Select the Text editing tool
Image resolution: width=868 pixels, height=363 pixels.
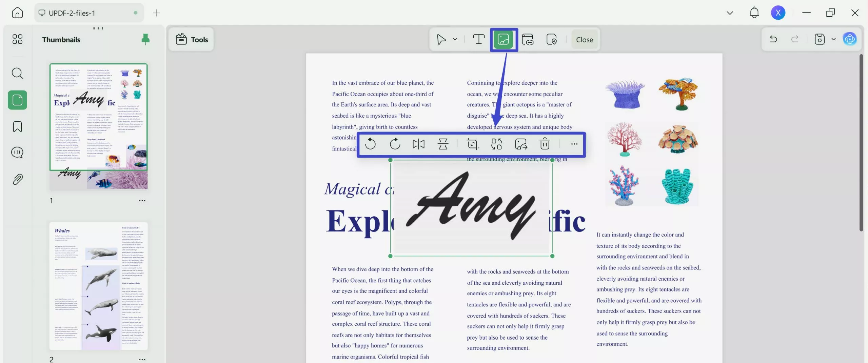(478, 39)
